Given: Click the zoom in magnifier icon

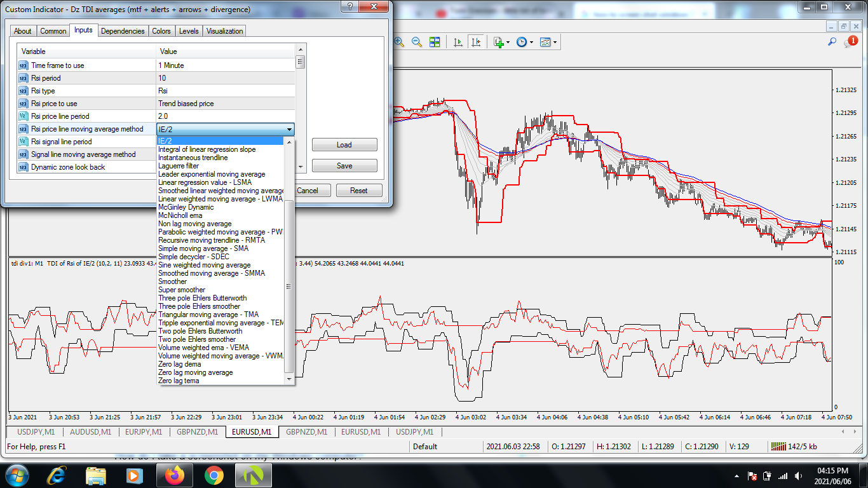Looking at the screenshot, I should 399,42.
